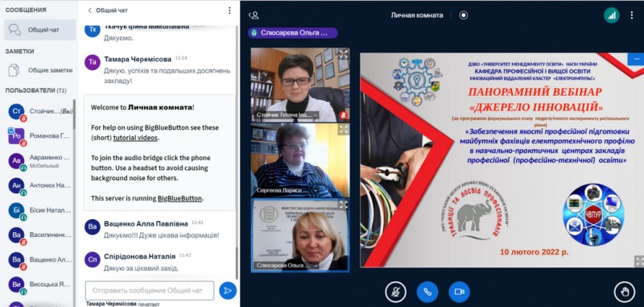The height and width of the screenshot is (307, 644).
Task: Open Стойчик Тетяна webcam name dropdown
Action: (287, 115)
